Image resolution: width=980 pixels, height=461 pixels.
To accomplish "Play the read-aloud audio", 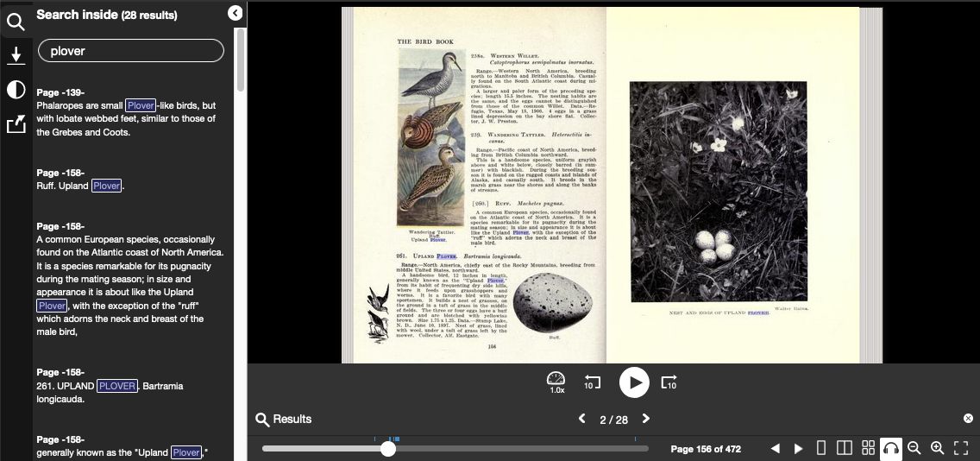I will click(634, 382).
